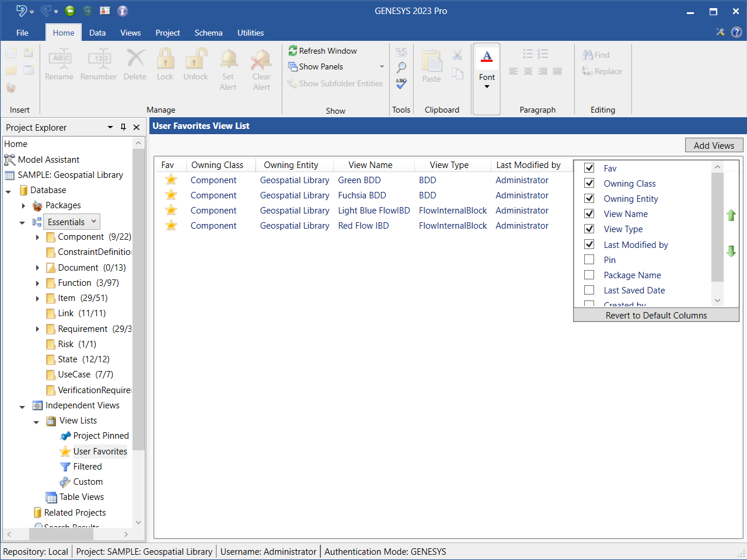747x560 pixels.
Task: Click the Refresh Window icon
Action: click(293, 51)
